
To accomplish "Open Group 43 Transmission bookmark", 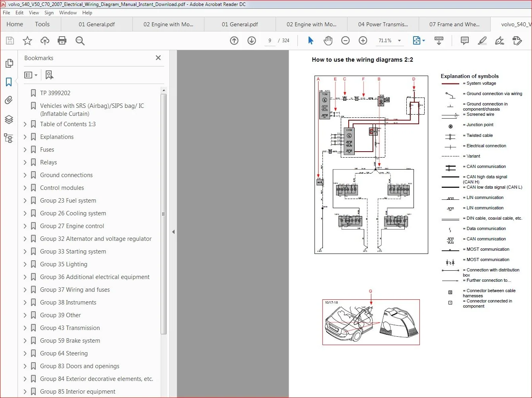I will point(70,328).
